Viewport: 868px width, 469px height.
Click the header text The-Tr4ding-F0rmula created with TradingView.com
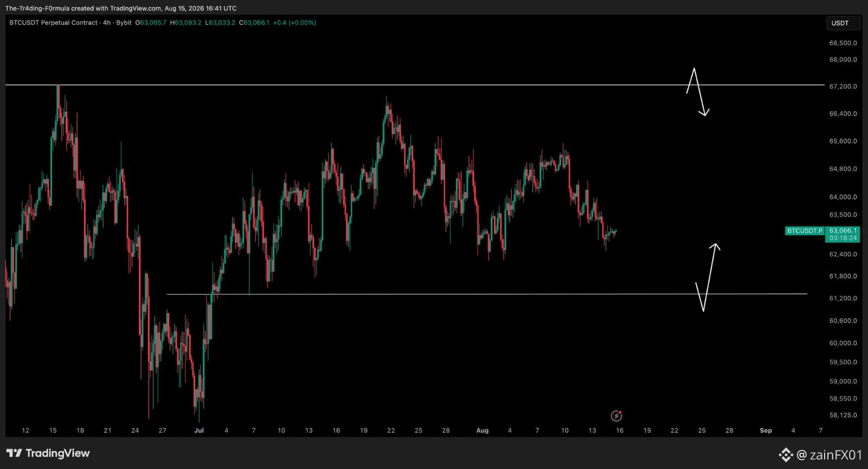coord(83,8)
